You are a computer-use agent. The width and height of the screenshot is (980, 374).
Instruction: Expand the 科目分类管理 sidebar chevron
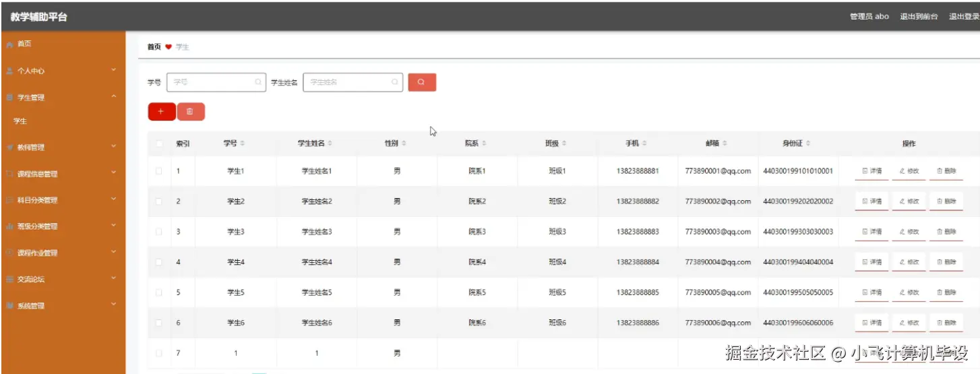pos(114,199)
